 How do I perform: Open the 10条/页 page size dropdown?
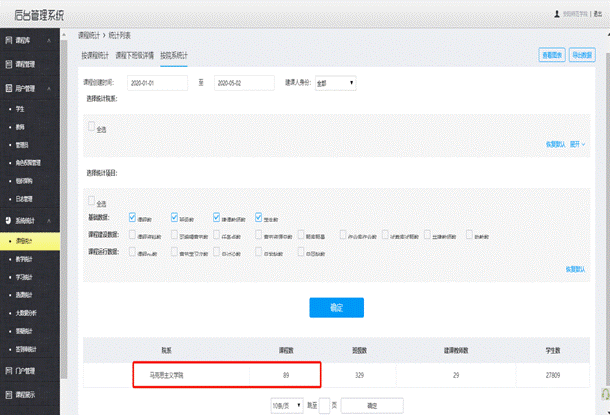(285, 405)
